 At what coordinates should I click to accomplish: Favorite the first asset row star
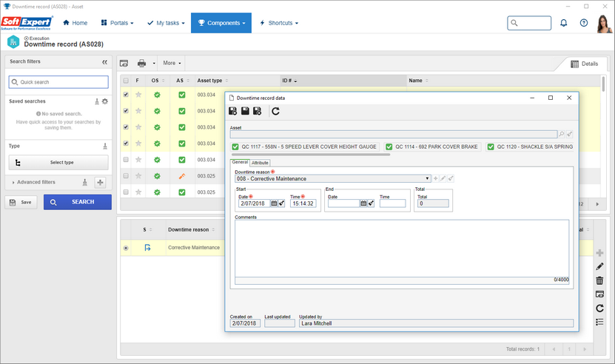pyautogui.click(x=138, y=95)
